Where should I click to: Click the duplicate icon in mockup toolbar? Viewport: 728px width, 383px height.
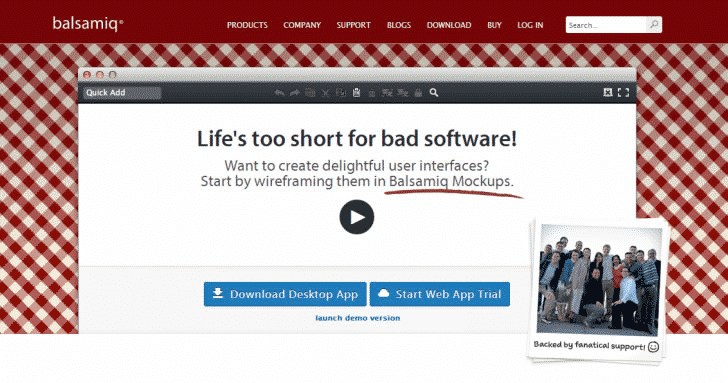tap(310, 92)
